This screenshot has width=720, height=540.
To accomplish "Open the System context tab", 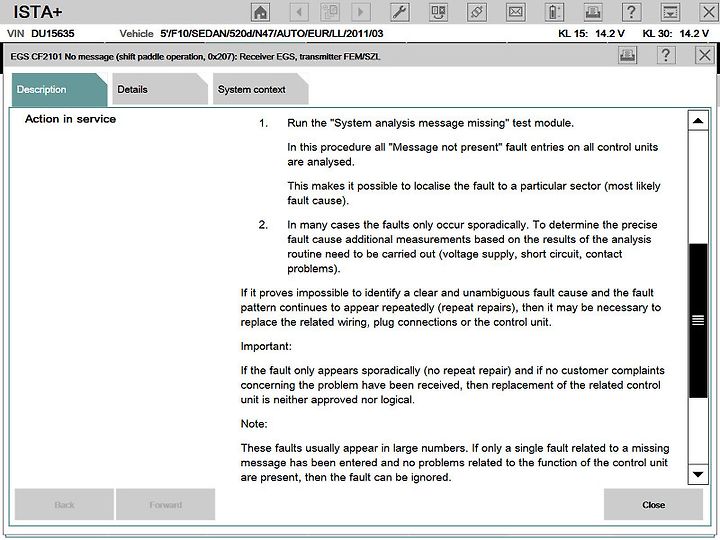I will tap(260, 90).
